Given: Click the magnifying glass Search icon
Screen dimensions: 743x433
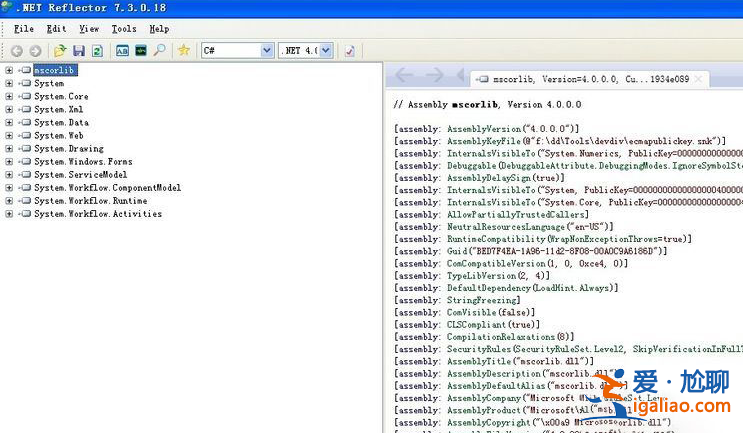Looking at the screenshot, I should [160, 50].
